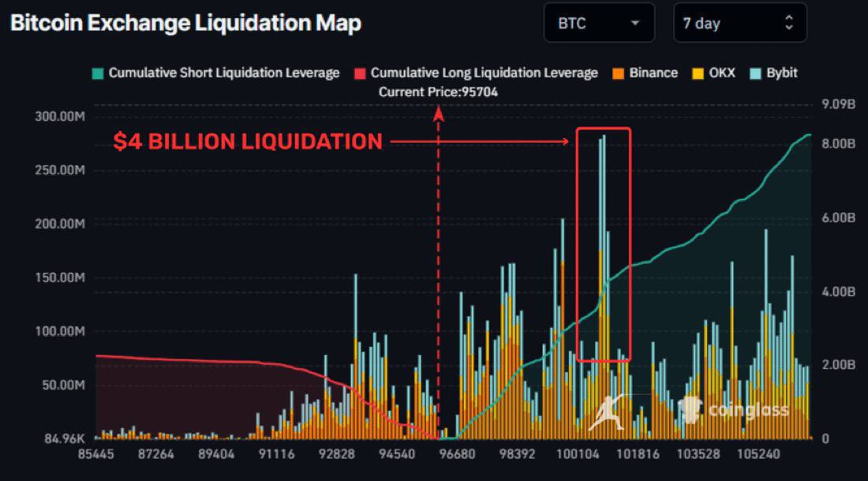
Task: Open the 7 day timeframe selector
Action: click(739, 23)
